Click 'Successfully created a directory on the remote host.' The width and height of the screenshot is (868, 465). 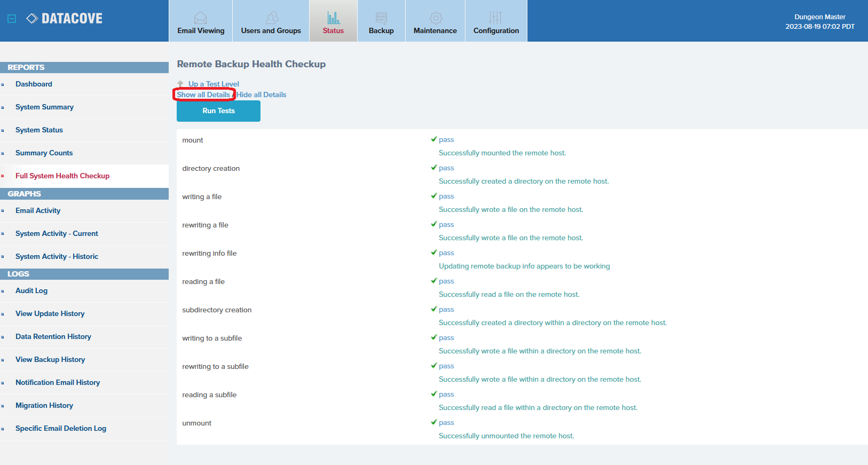[x=524, y=182]
